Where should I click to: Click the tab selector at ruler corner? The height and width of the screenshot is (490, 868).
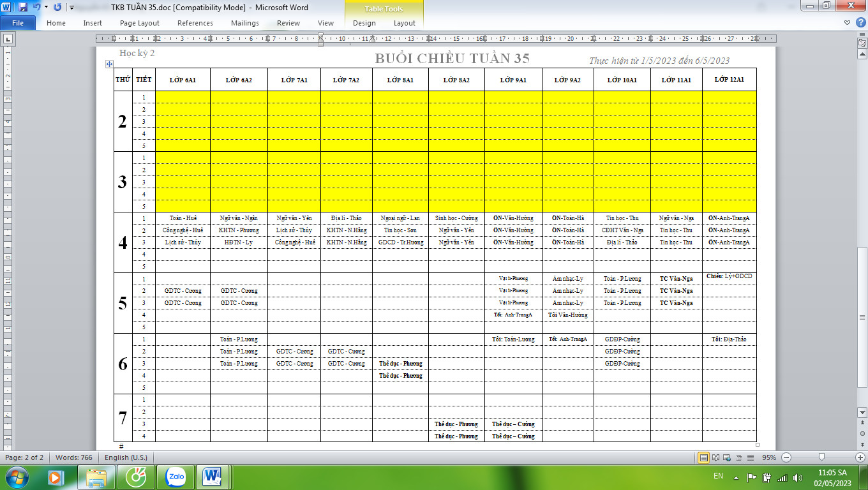pyautogui.click(x=8, y=39)
